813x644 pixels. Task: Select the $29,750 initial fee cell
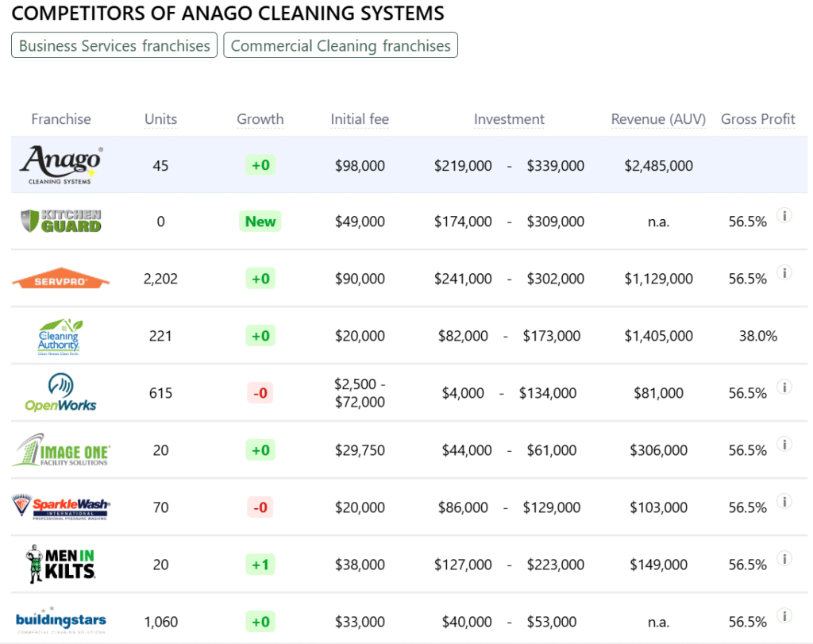(x=360, y=450)
